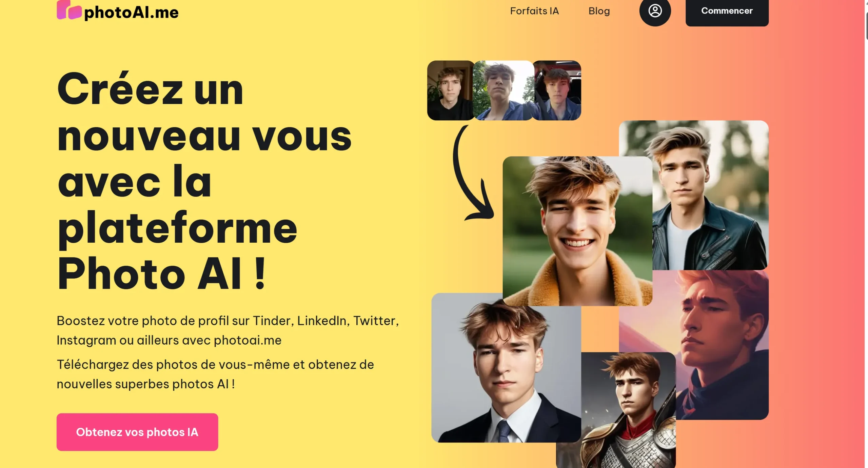Select the outdoor selfie thumbnail with trees

pyautogui.click(x=503, y=90)
